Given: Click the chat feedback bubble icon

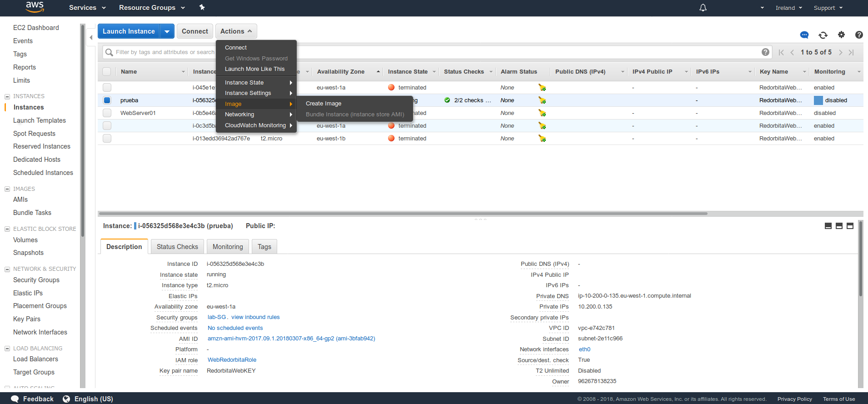Looking at the screenshot, I should pos(804,35).
